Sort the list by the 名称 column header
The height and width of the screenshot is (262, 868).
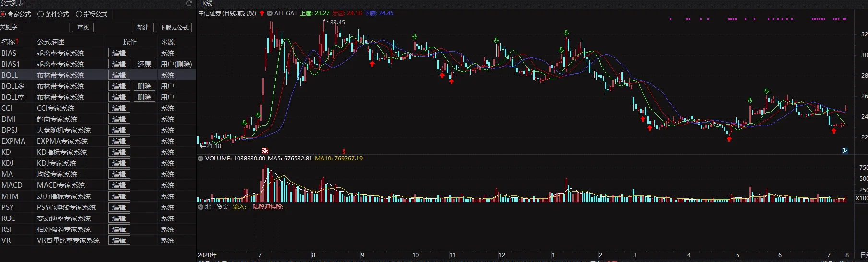(x=10, y=42)
